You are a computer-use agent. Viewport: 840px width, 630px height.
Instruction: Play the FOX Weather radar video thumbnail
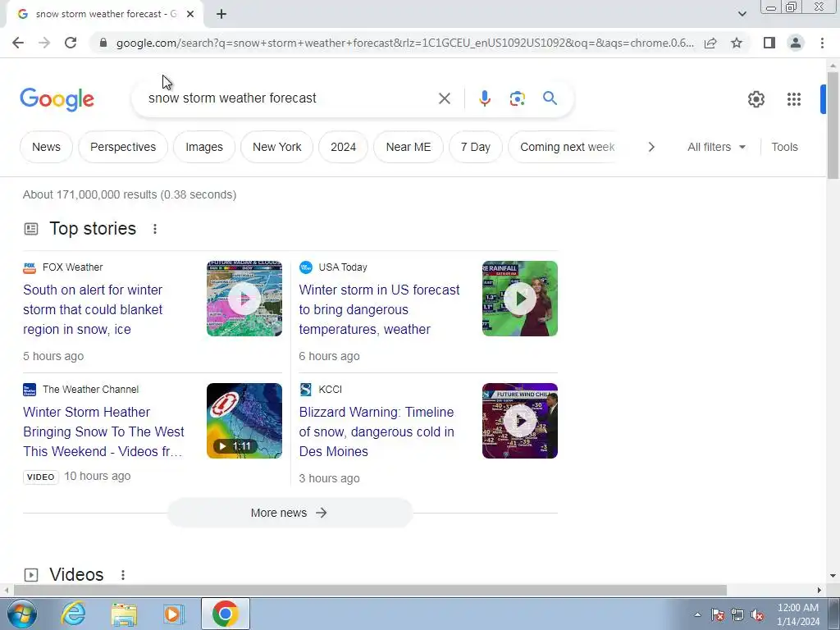244,299
